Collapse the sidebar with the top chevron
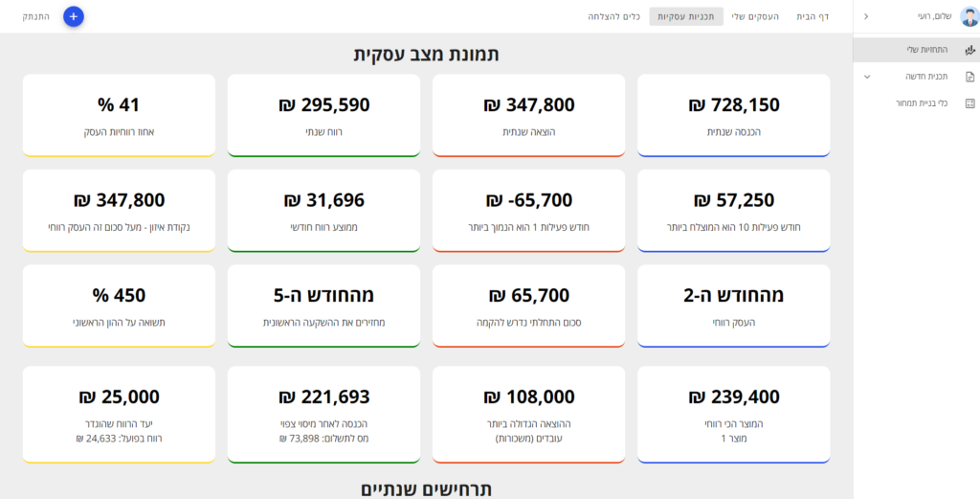980x499 pixels. (867, 16)
